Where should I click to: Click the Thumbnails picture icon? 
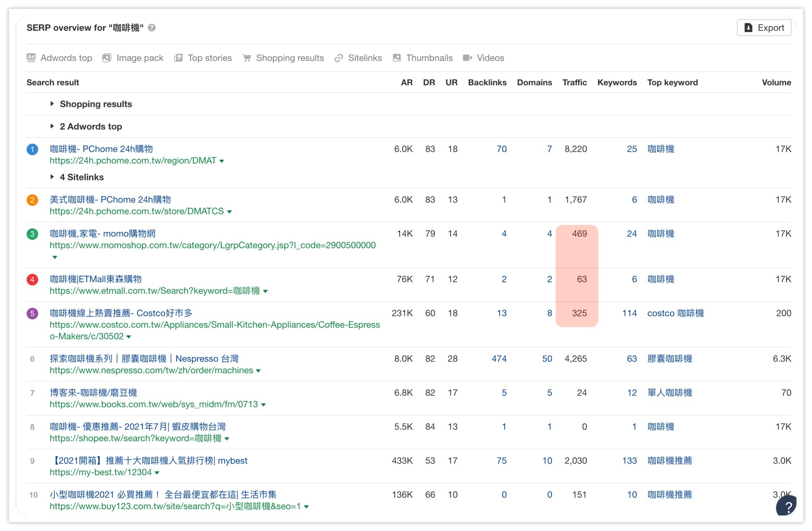[397, 58]
